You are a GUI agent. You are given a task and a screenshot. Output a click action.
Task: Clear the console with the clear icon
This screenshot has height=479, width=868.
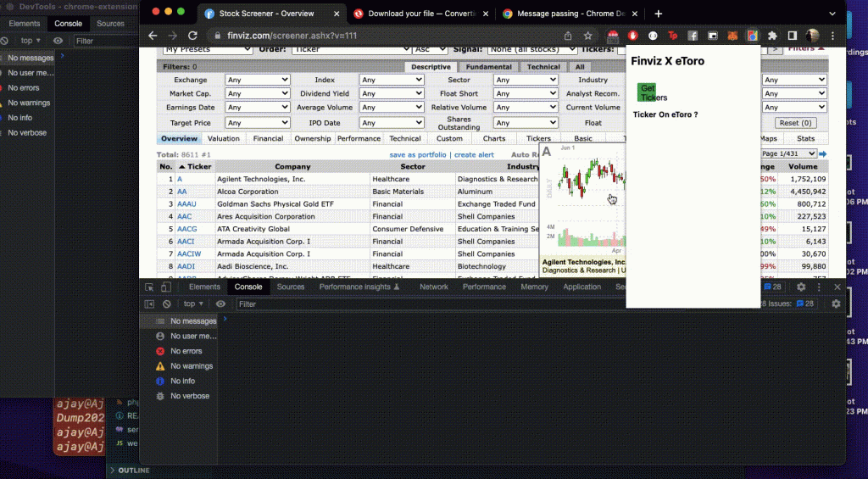pos(167,304)
